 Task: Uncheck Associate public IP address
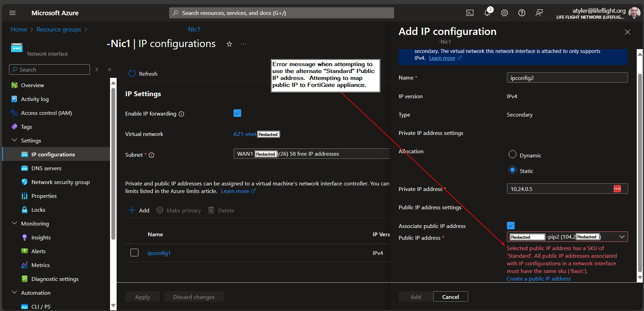click(x=511, y=226)
